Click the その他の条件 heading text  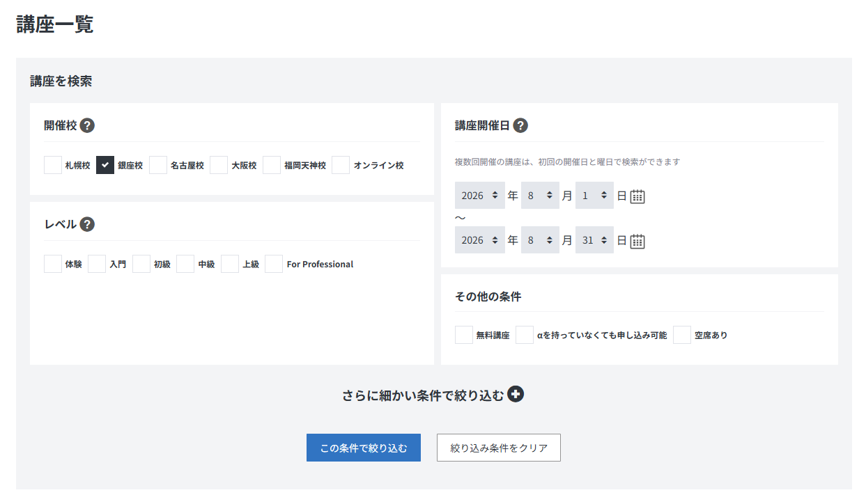pyautogui.click(x=488, y=297)
